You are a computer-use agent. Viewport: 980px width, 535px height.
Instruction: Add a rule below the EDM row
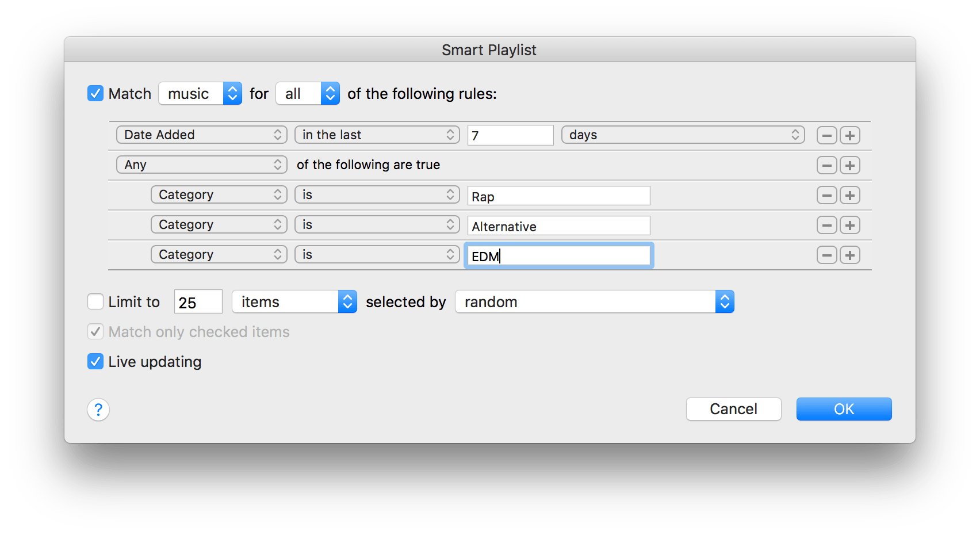pyautogui.click(x=850, y=255)
